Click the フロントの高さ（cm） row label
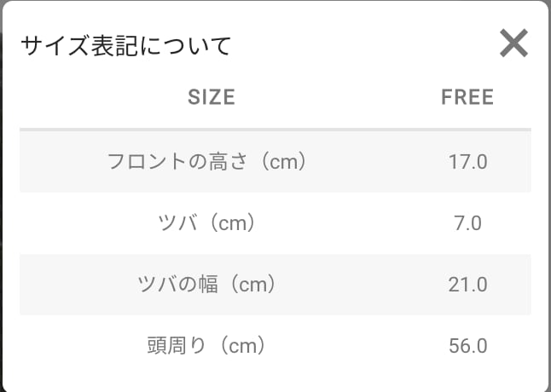This screenshot has width=551, height=392. [207, 161]
